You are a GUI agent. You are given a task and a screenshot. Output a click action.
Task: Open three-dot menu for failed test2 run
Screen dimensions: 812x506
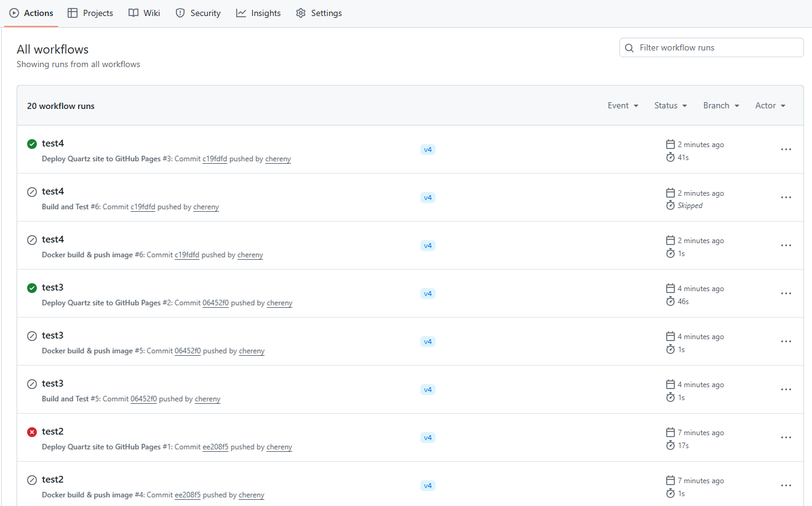(786, 438)
